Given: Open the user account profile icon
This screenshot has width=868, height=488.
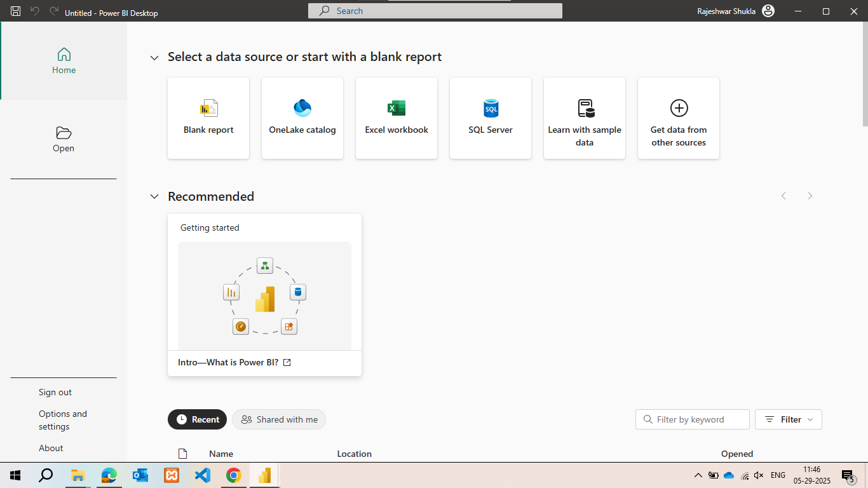Looking at the screenshot, I should click(x=768, y=11).
